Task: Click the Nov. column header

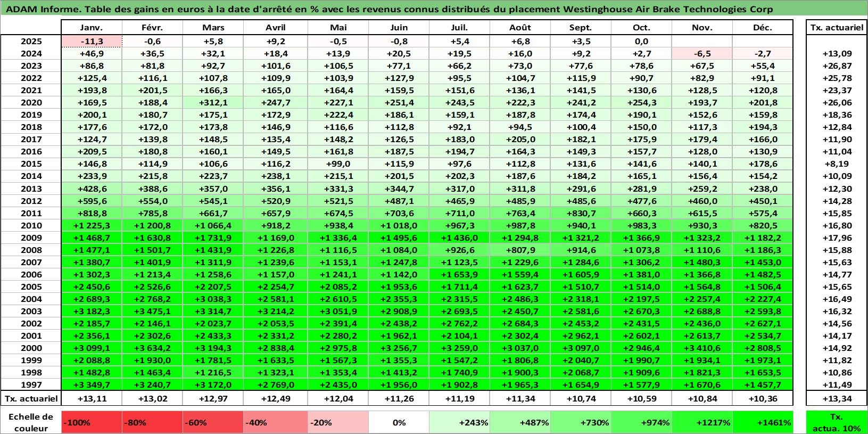Action: click(702, 28)
